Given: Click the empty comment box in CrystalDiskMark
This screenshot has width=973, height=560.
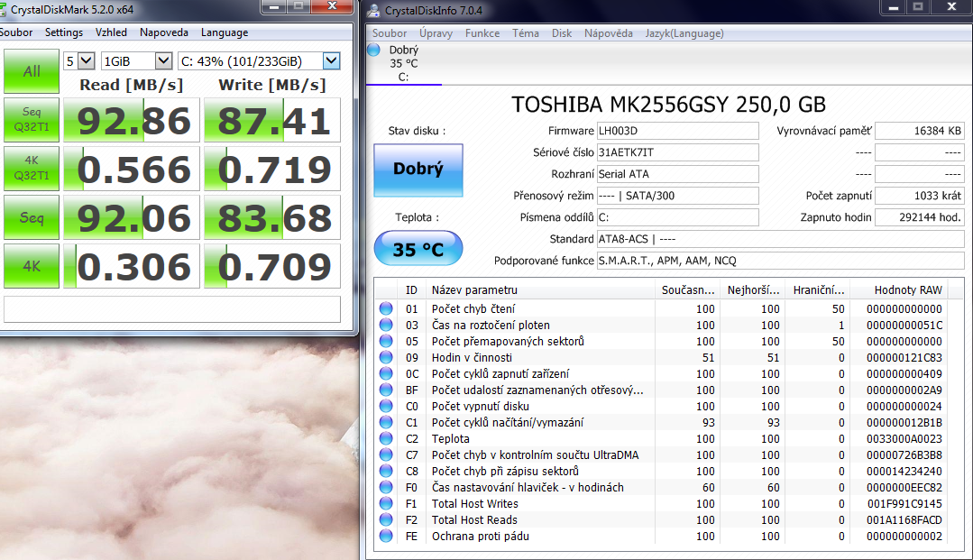Looking at the screenshot, I should click(172, 308).
